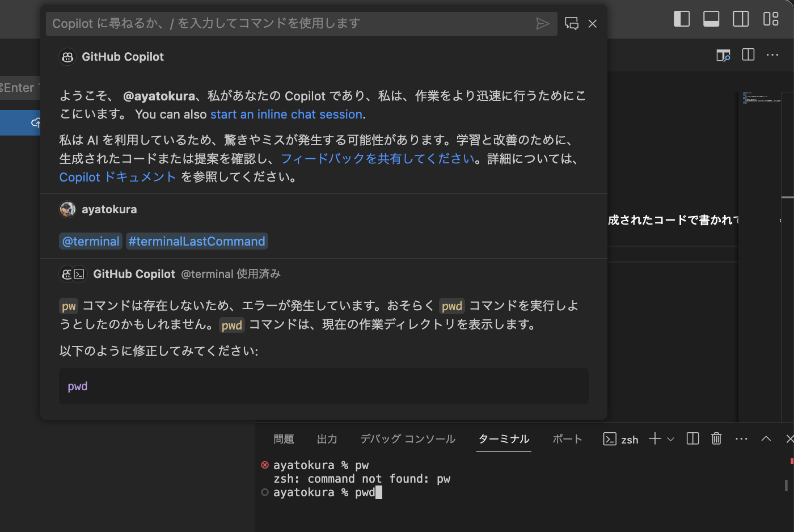Click the cloud upload icon on blue button
The width and height of the screenshot is (794, 532).
pyautogui.click(x=36, y=123)
